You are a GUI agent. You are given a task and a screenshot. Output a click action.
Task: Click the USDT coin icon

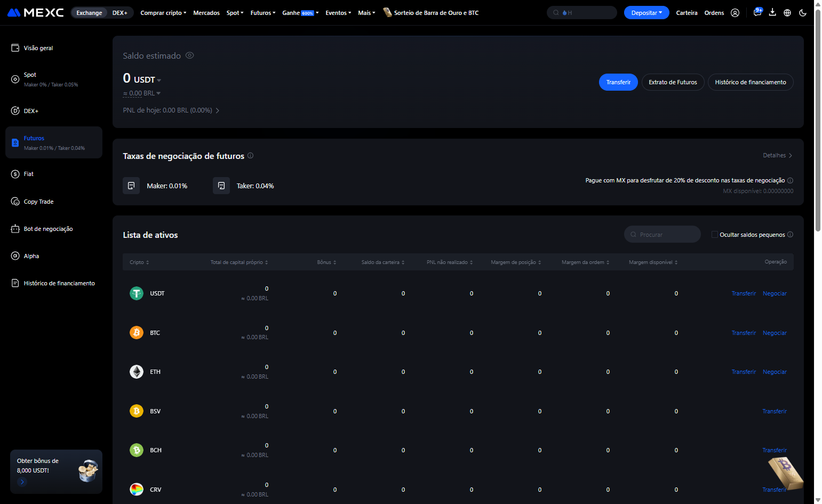pyautogui.click(x=137, y=293)
